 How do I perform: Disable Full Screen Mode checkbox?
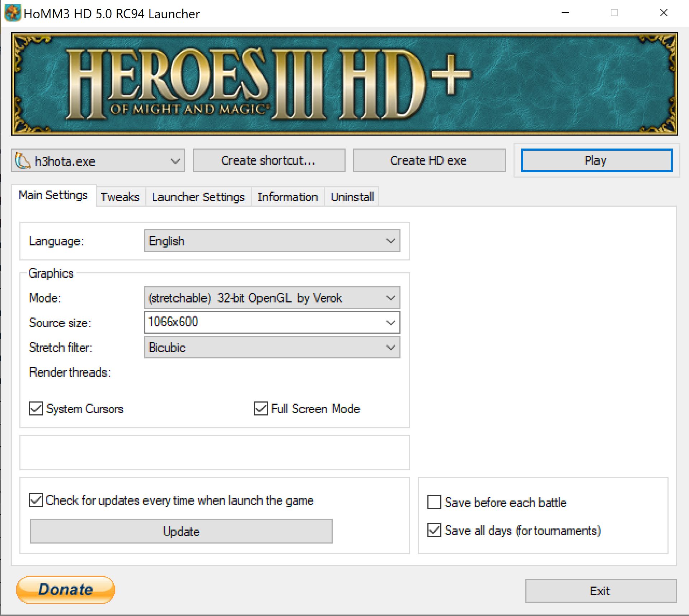click(261, 409)
